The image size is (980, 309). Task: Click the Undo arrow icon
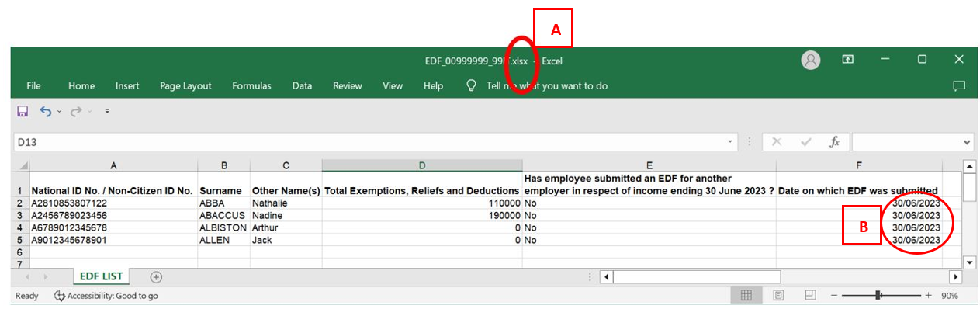pos(46,112)
